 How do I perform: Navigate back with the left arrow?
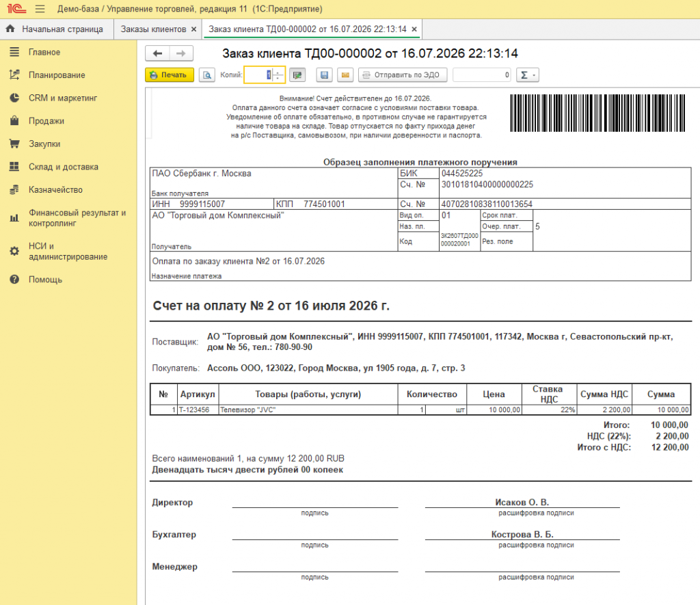click(157, 53)
